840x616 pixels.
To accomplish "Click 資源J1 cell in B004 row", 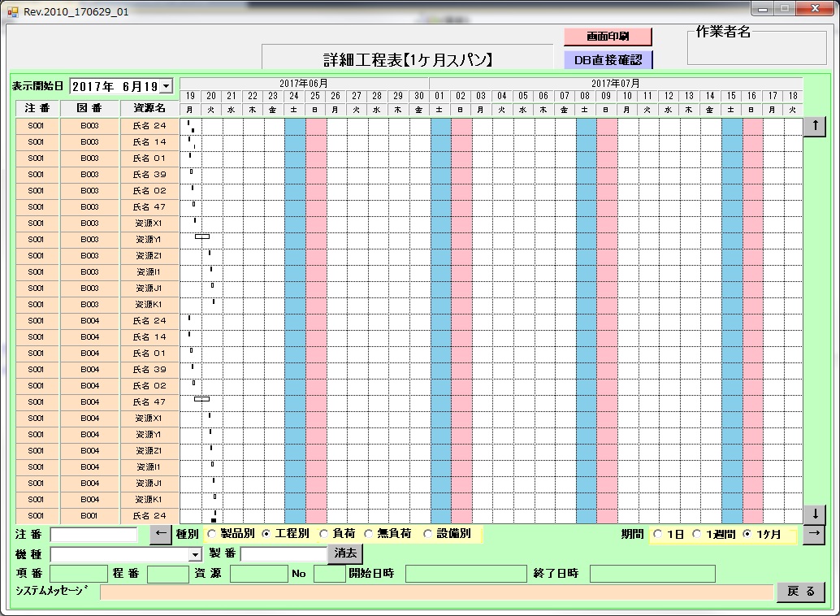I will coord(149,484).
